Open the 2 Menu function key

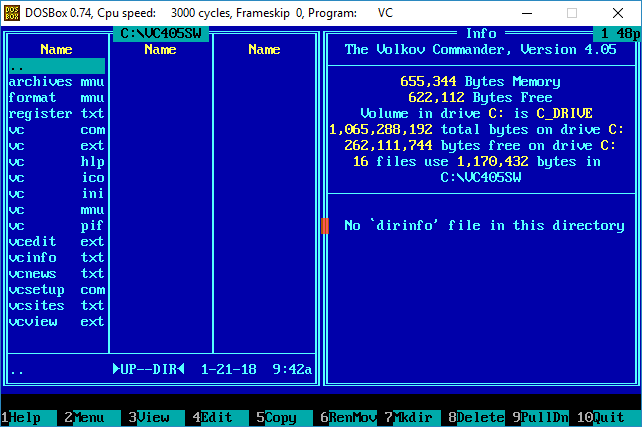pyautogui.click(x=86, y=418)
